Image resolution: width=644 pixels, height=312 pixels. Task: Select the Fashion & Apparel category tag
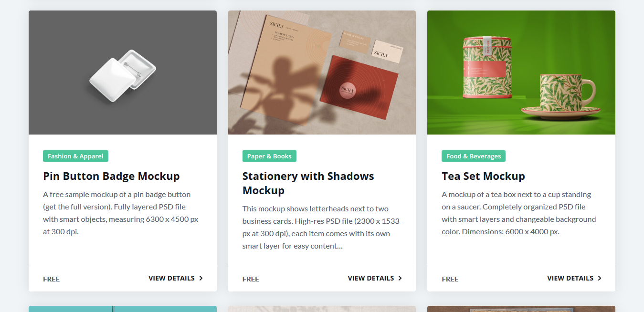click(75, 156)
